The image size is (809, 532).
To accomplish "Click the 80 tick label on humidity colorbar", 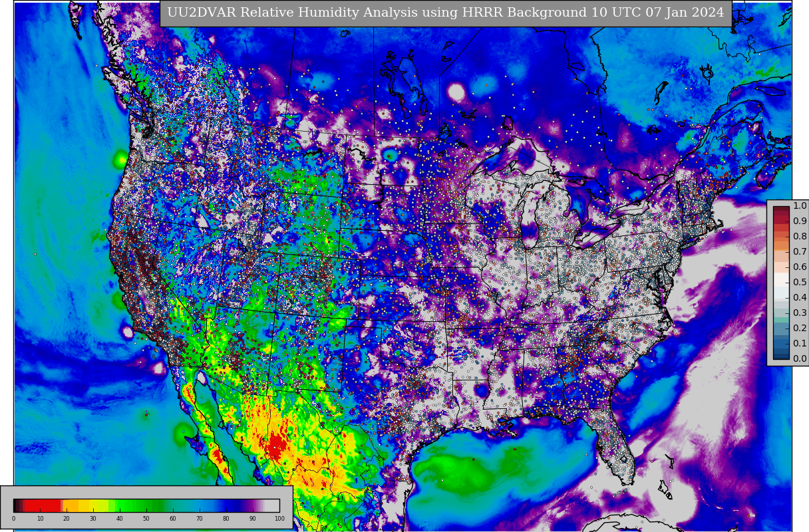I will click(226, 519).
